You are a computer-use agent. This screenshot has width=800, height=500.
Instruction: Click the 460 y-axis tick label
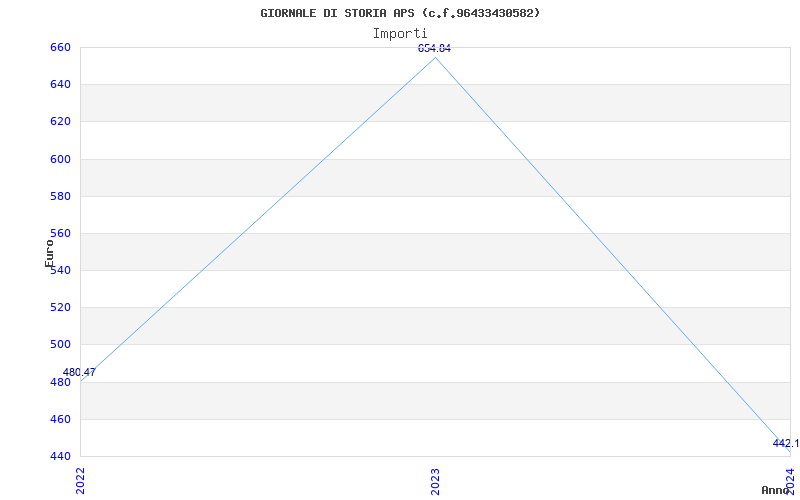pos(60,419)
